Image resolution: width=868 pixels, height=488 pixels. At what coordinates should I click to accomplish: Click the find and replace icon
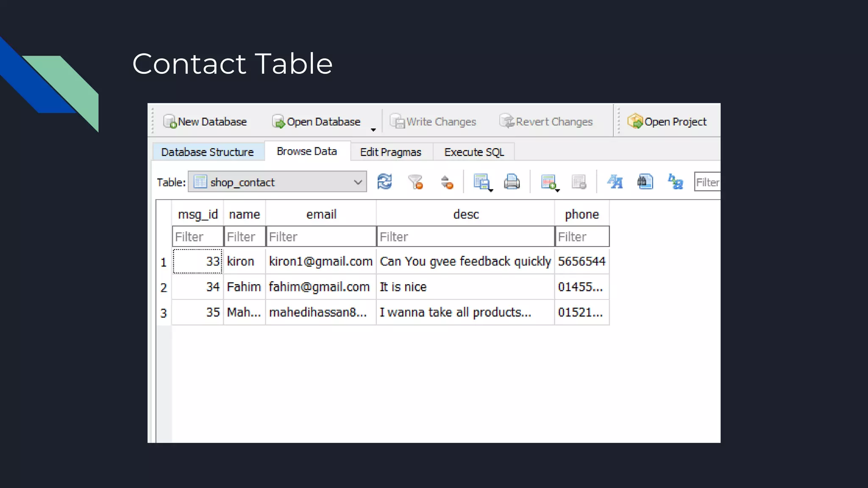(675, 182)
